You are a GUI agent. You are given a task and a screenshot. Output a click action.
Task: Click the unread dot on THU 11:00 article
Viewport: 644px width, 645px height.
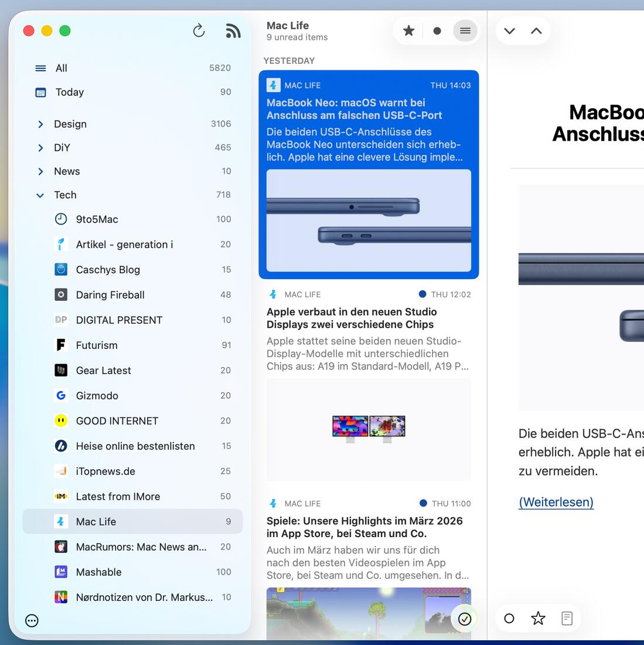[423, 503]
